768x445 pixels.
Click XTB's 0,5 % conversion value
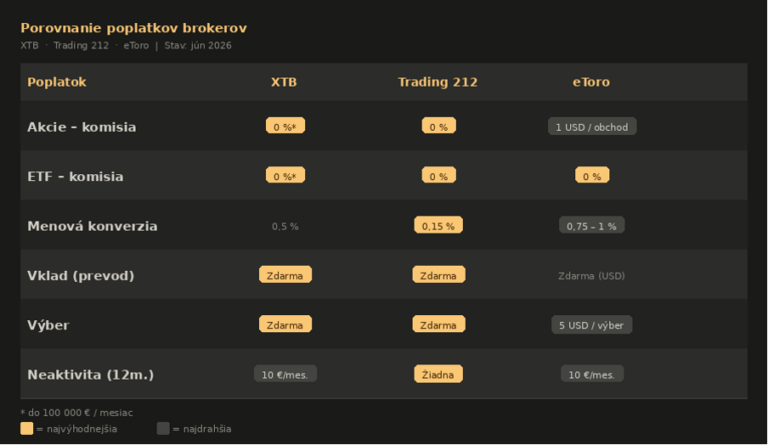point(285,226)
